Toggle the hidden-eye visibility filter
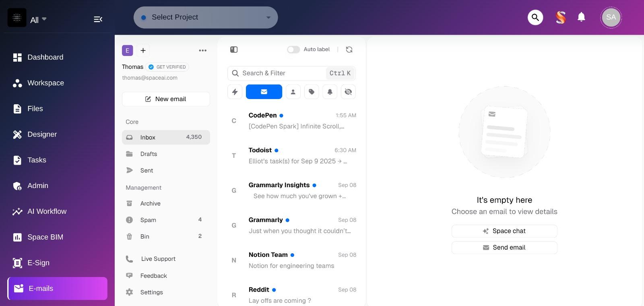 pos(348,92)
